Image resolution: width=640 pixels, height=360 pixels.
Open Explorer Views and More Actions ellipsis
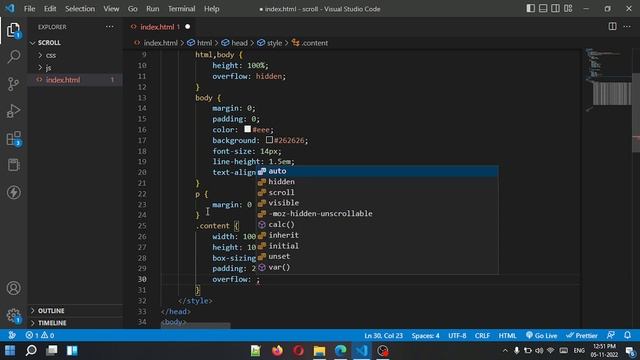[110, 27]
